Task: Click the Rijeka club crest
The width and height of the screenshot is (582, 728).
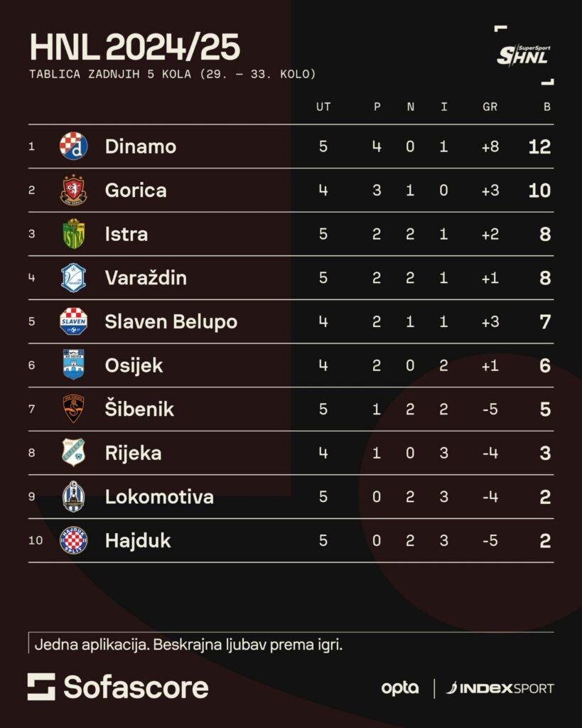Action: click(73, 452)
